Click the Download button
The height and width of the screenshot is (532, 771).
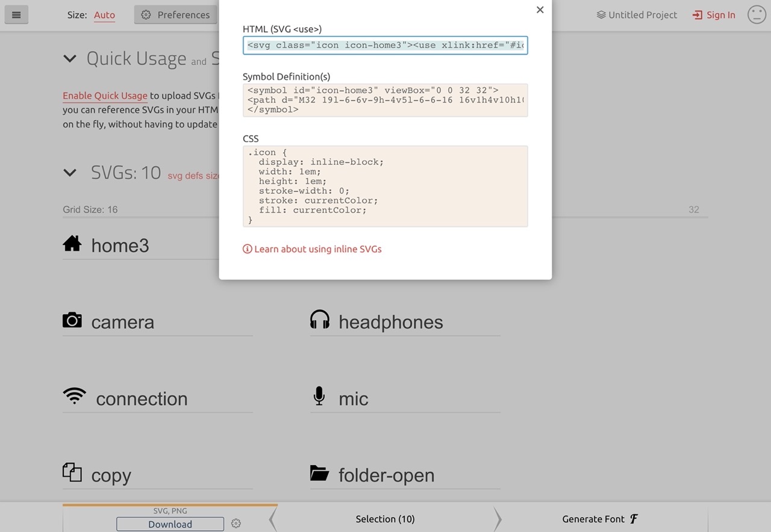point(170,524)
